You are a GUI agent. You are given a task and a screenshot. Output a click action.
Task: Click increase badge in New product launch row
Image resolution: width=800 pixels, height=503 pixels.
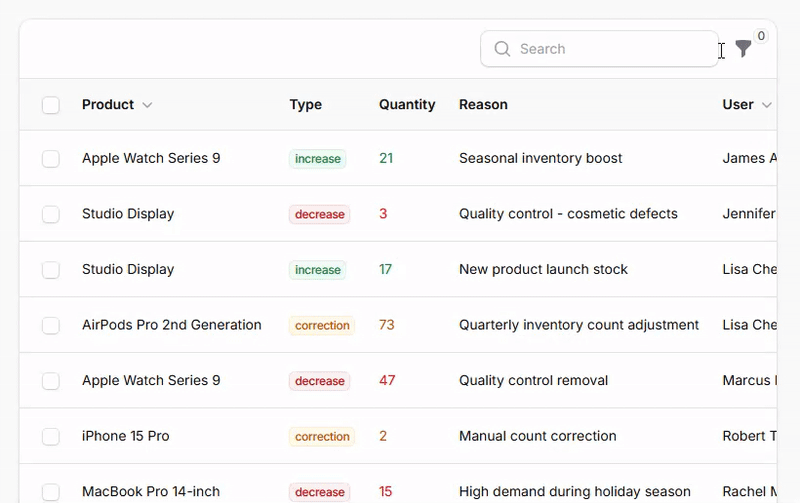(317, 270)
